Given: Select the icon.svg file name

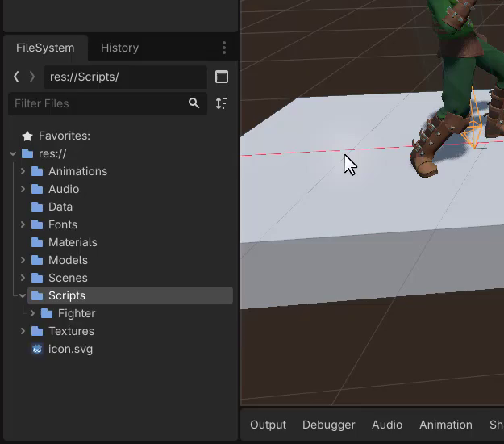Looking at the screenshot, I should click(x=70, y=349).
